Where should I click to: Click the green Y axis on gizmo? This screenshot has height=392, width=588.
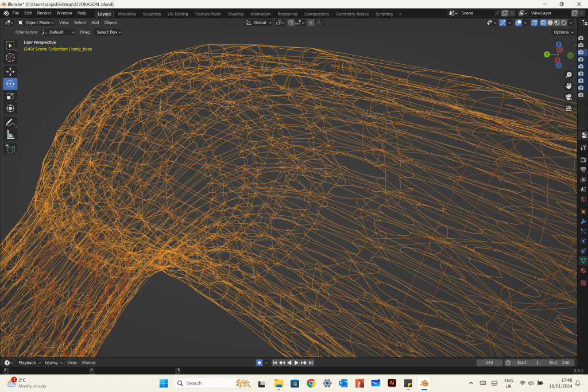[x=547, y=55]
